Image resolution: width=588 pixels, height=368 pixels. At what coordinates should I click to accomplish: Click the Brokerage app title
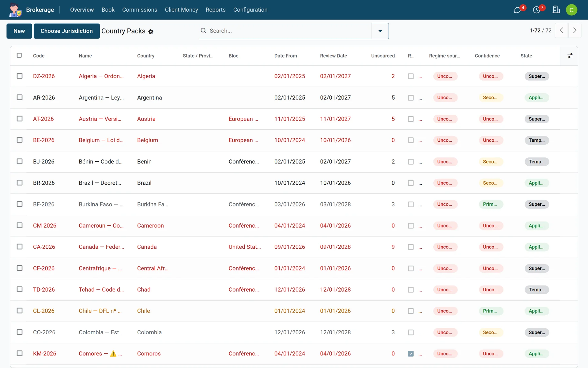[40, 10]
